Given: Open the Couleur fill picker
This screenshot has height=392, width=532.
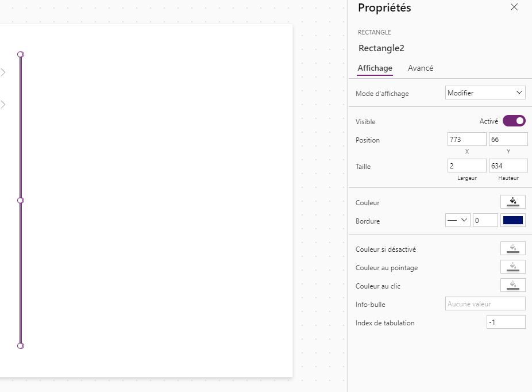Looking at the screenshot, I should (x=512, y=202).
